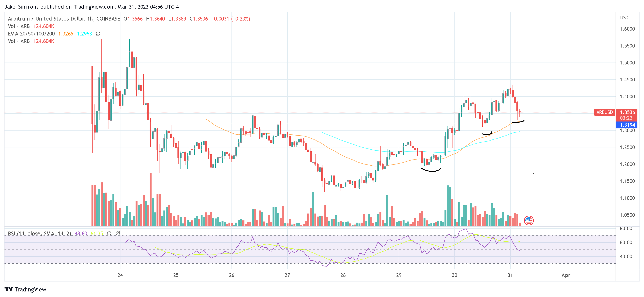Click the 1.4000 price axis label
This screenshot has width=644, height=297.
point(627,96)
